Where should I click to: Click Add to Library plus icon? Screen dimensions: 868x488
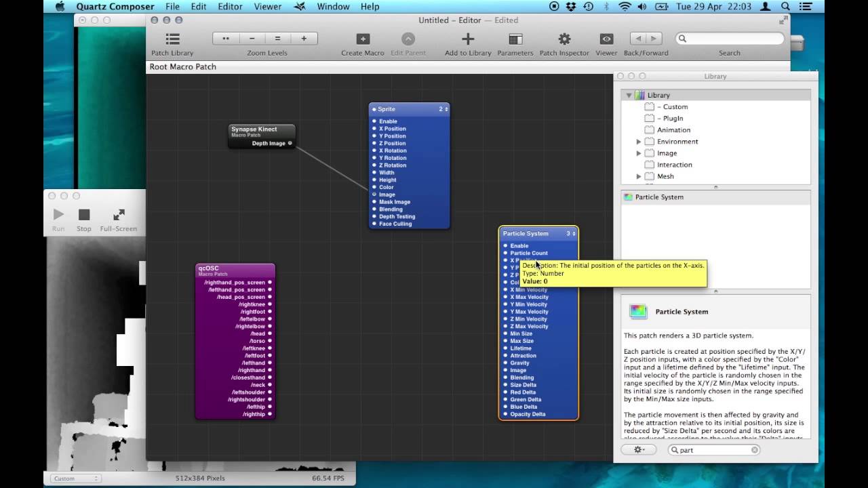[x=468, y=39]
